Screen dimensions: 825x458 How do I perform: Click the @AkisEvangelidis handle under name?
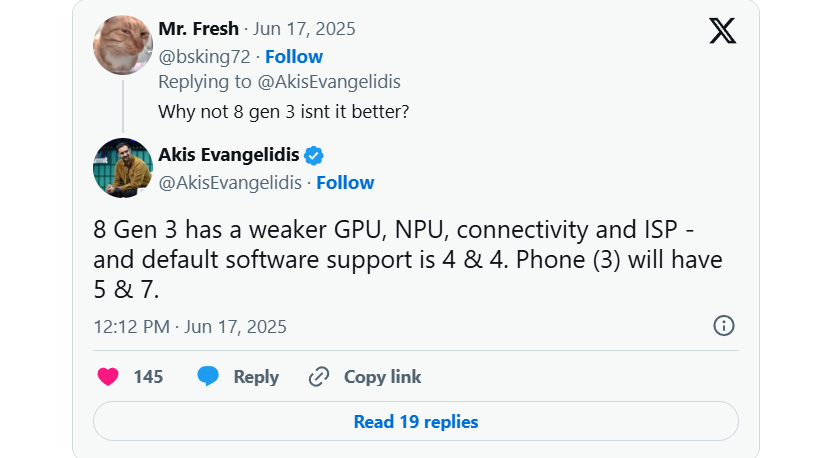230,183
